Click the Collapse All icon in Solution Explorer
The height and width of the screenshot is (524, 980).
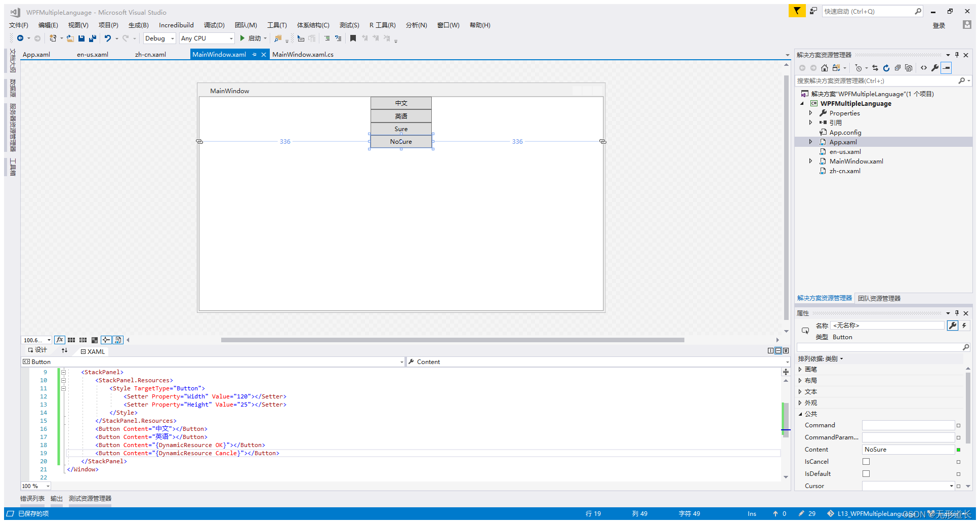point(897,68)
